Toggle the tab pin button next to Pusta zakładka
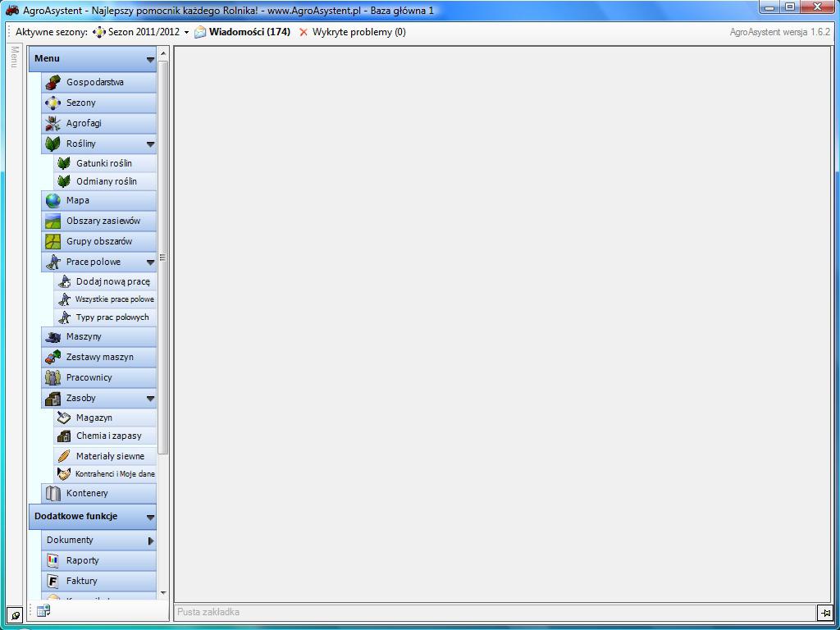 pos(825,612)
